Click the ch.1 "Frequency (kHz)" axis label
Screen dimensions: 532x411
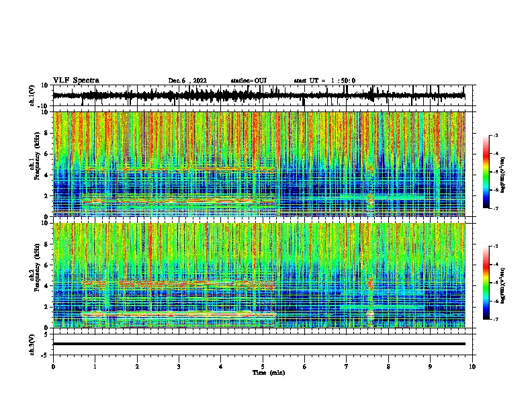pyautogui.click(x=37, y=156)
